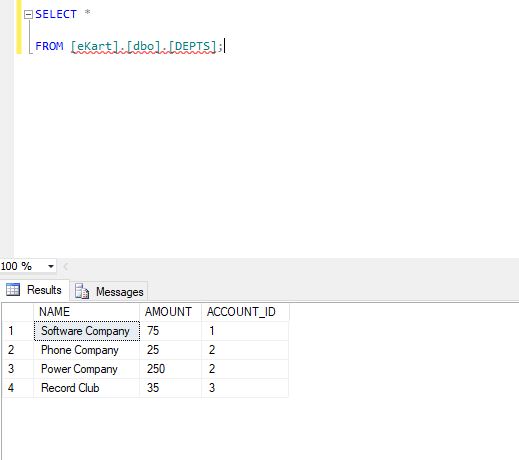Select row header 2 in results
The image size is (519, 460).
point(18,350)
